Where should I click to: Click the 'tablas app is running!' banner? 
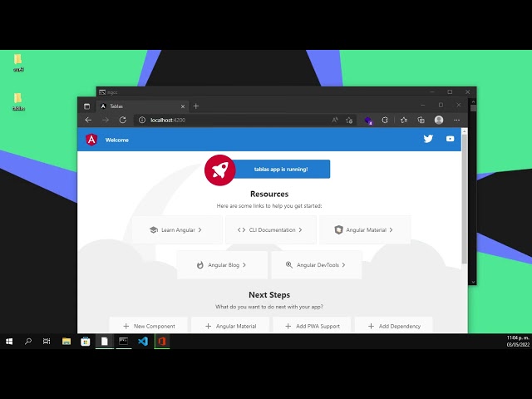[281, 169]
